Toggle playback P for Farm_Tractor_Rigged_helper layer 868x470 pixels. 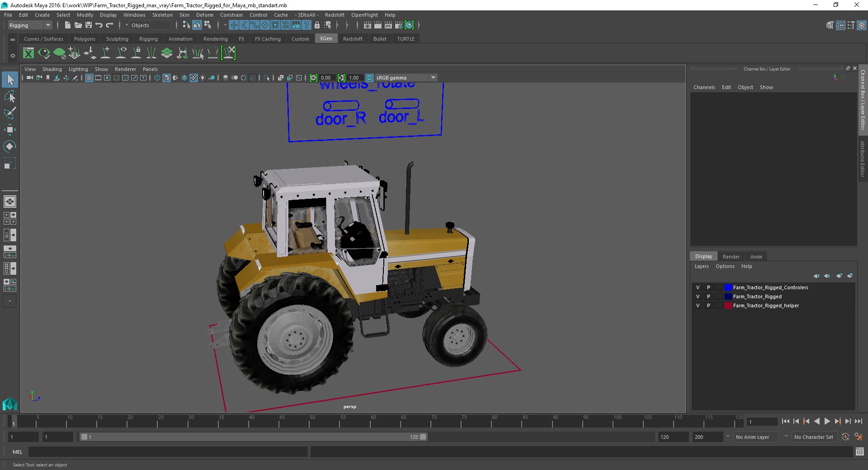pos(708,305)
